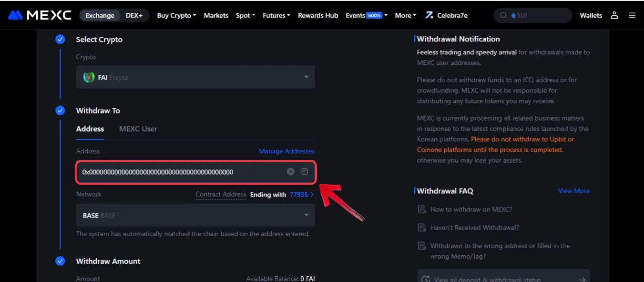The image size is (644, 282).
Task: Expand the More menu
Action: point(406,15)
